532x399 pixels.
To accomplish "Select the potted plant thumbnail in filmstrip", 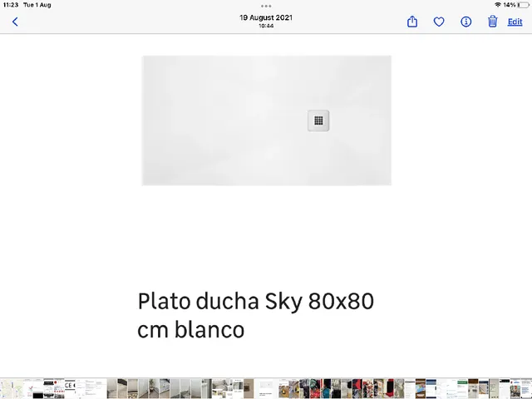I will pos(154,388).
